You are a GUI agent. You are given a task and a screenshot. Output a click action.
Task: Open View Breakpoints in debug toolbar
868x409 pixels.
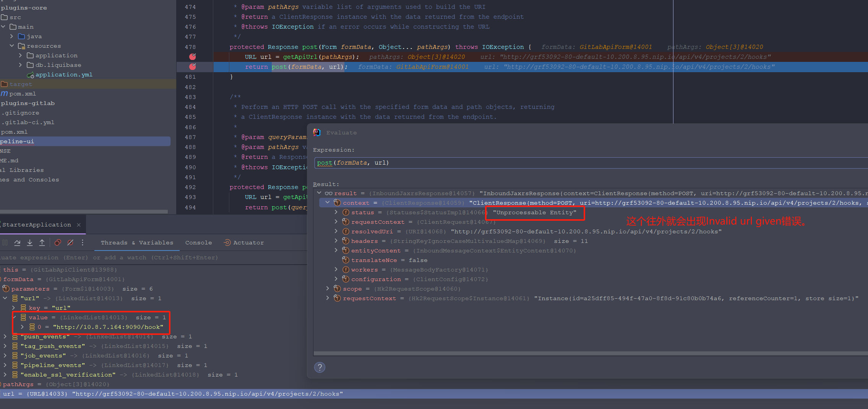[x=58, y=242]
